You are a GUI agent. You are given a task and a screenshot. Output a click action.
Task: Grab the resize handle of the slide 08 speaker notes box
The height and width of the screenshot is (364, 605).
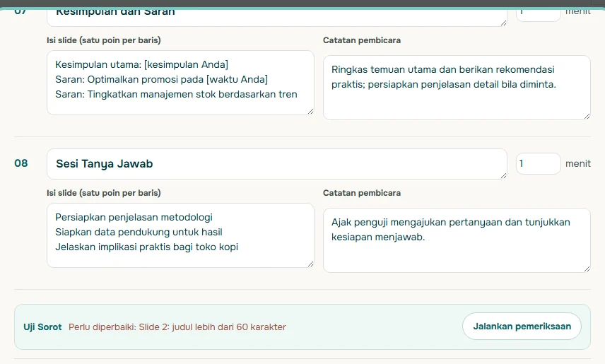pos(587,269)
